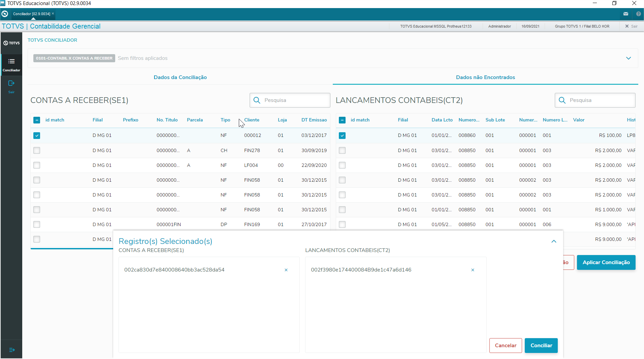Click the Lancamentos Contabeis search field

[595, 100]
